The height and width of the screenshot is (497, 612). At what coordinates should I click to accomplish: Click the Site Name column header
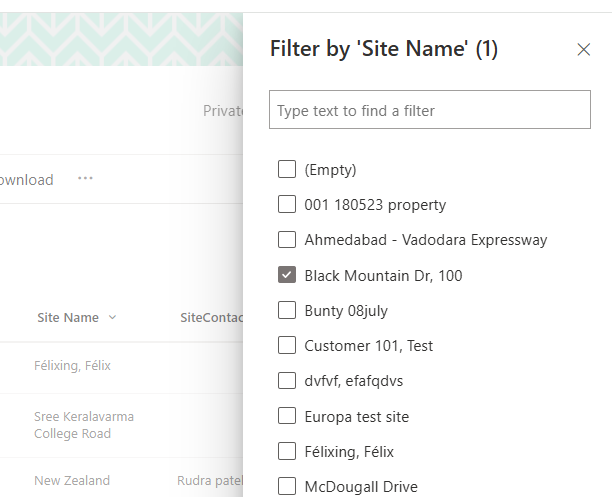(68, 318)
